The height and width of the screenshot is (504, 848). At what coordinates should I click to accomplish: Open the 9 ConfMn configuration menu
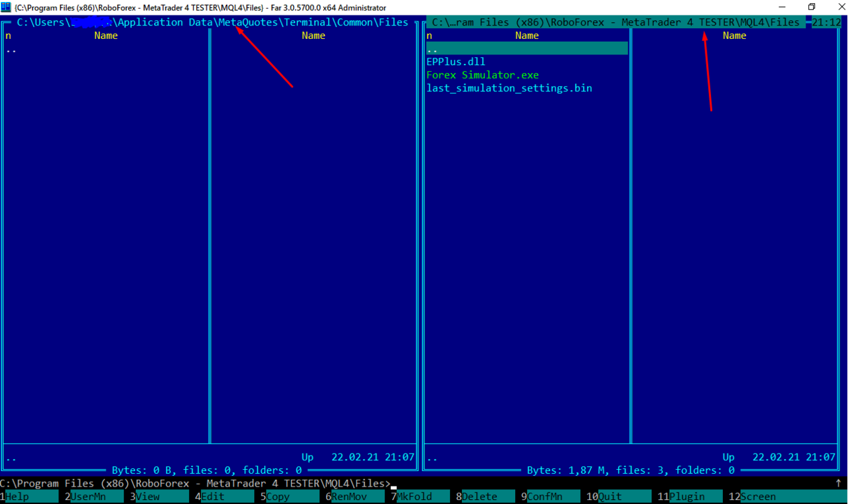[551, 497]
